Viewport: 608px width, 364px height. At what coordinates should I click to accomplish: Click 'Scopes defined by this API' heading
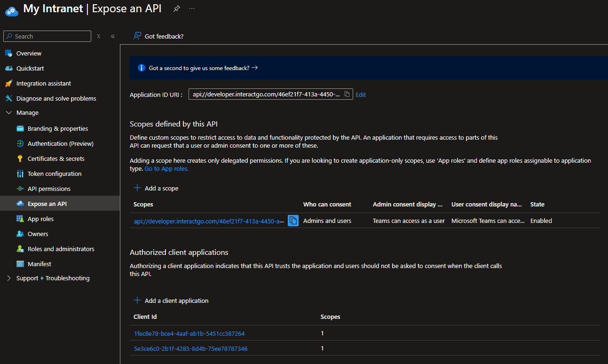click(174, 124)
